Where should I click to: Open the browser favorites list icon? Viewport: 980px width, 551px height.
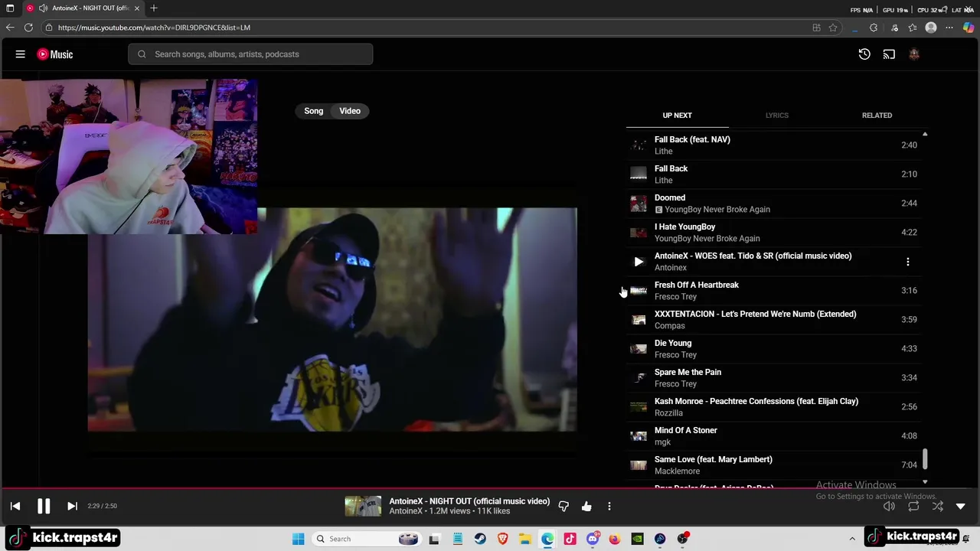(913, 28)
